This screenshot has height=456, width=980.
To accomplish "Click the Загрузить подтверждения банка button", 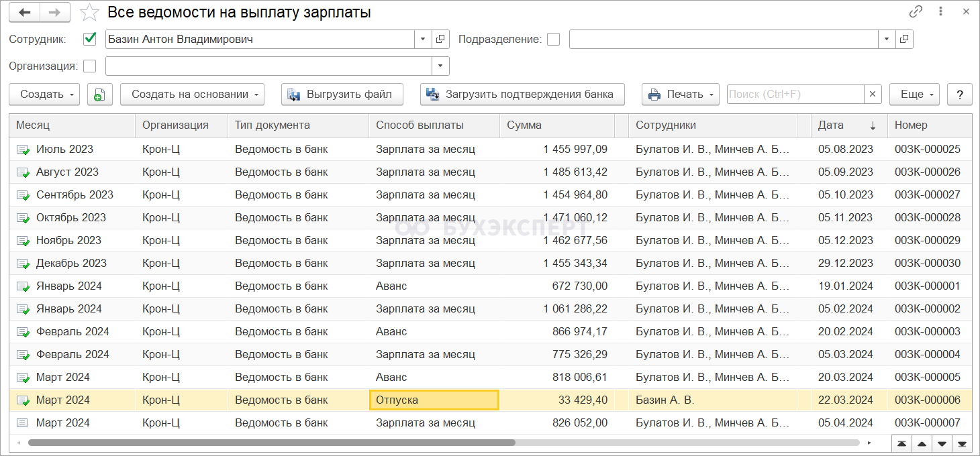I will pos(522,95).
